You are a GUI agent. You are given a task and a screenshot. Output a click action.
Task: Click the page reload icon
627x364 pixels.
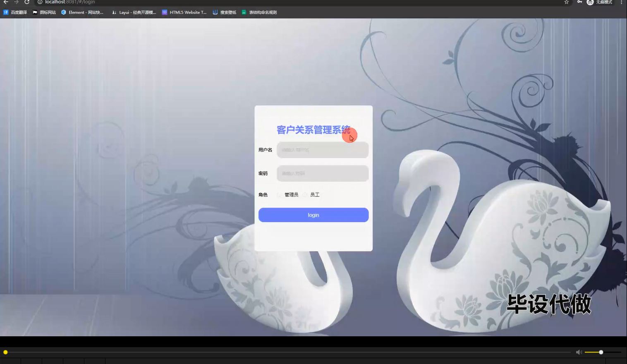(x=27, y=2)
